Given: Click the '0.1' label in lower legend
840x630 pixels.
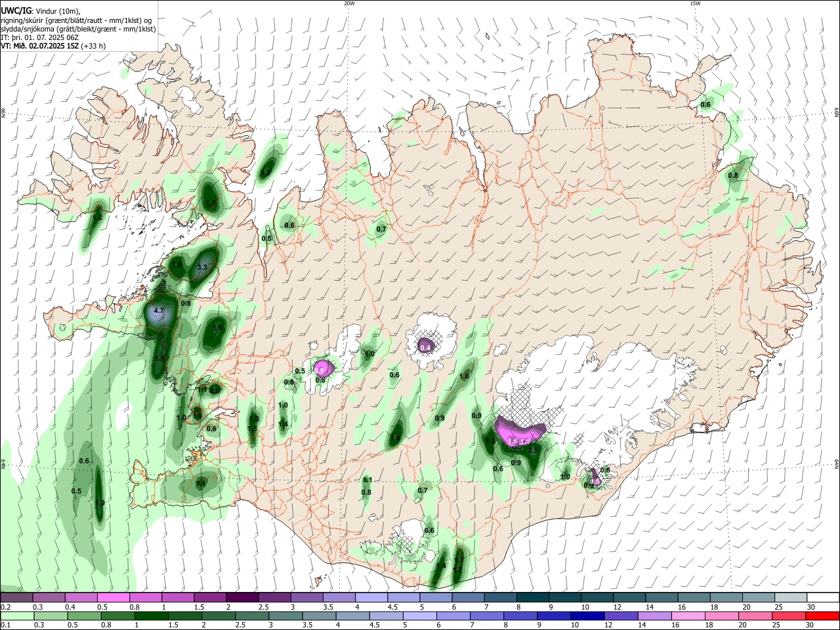Looking at the screenshot, I should [x=5, y=625].
